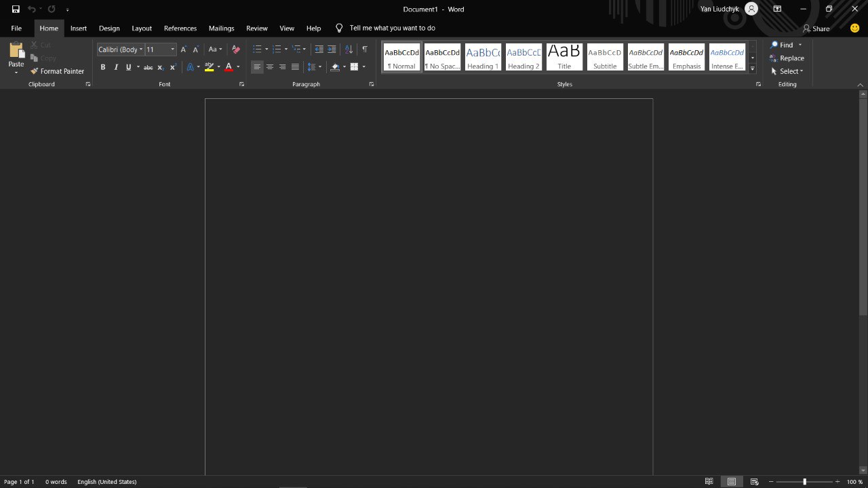Apply yellow text highlight color
Viewport: 868px width, 488px height.
pos(209,67)
